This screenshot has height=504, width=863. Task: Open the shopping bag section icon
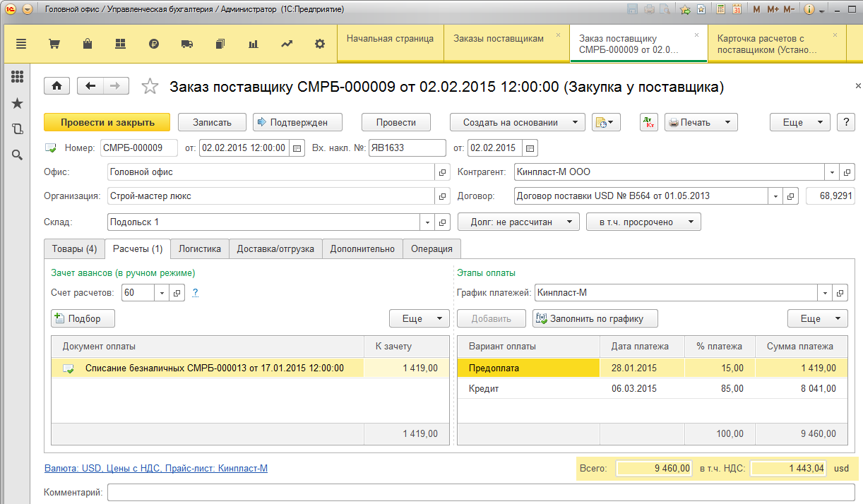click(x=88, y=44)
